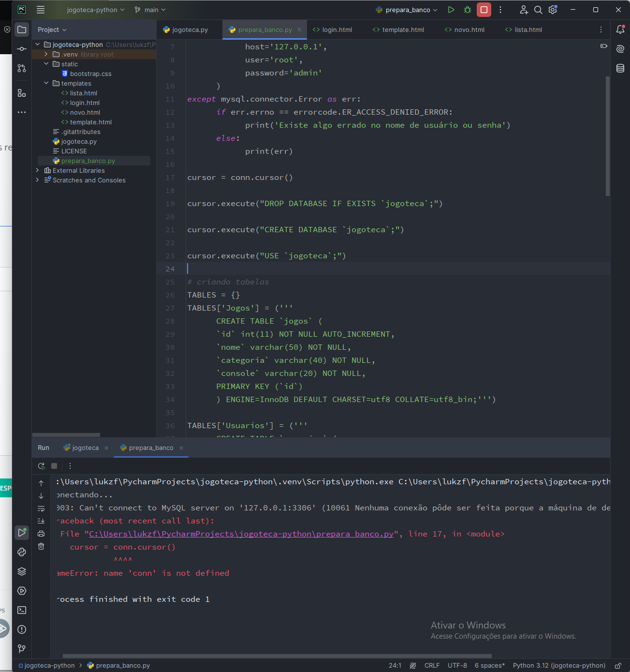The height and width of the screenshot is (672, 630).
Task: Toggle read-only lock icon in status bar
Action: pos(618,666)
